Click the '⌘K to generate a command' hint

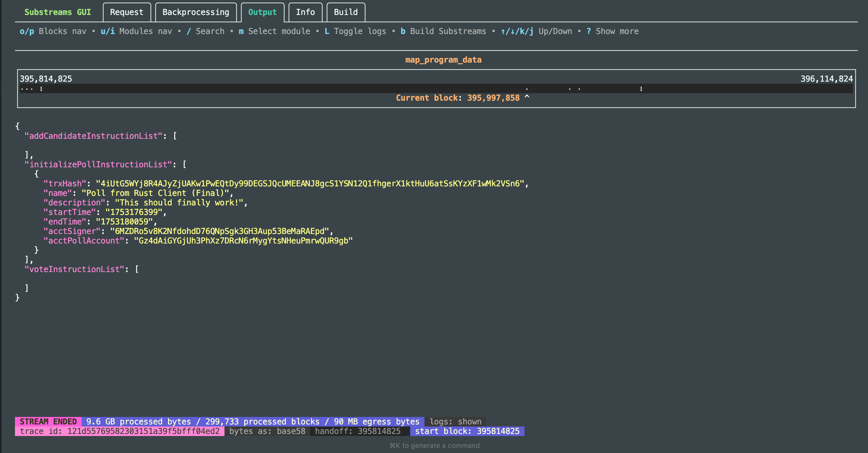[x=434, y=446]
